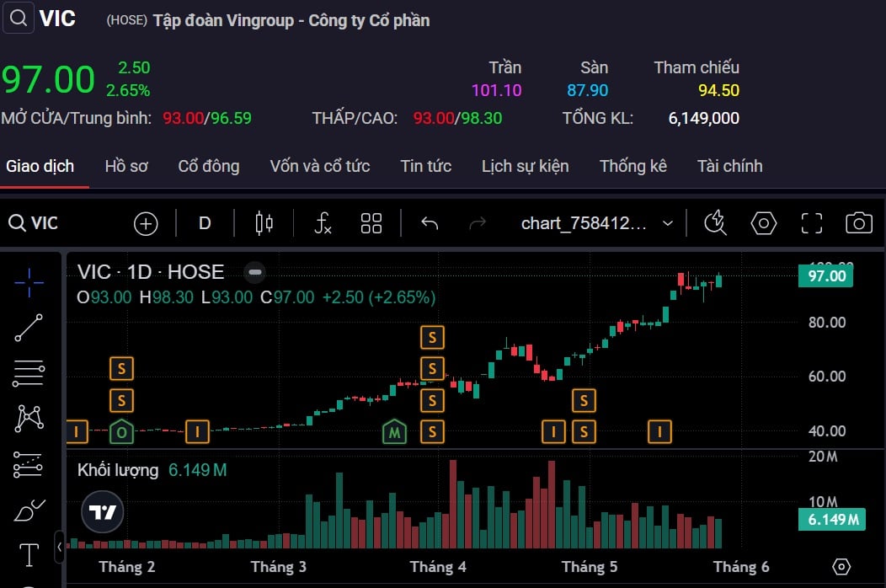Click the 97.00 current price axis label
Screen dimensions: 886x588
pos(826,276)
